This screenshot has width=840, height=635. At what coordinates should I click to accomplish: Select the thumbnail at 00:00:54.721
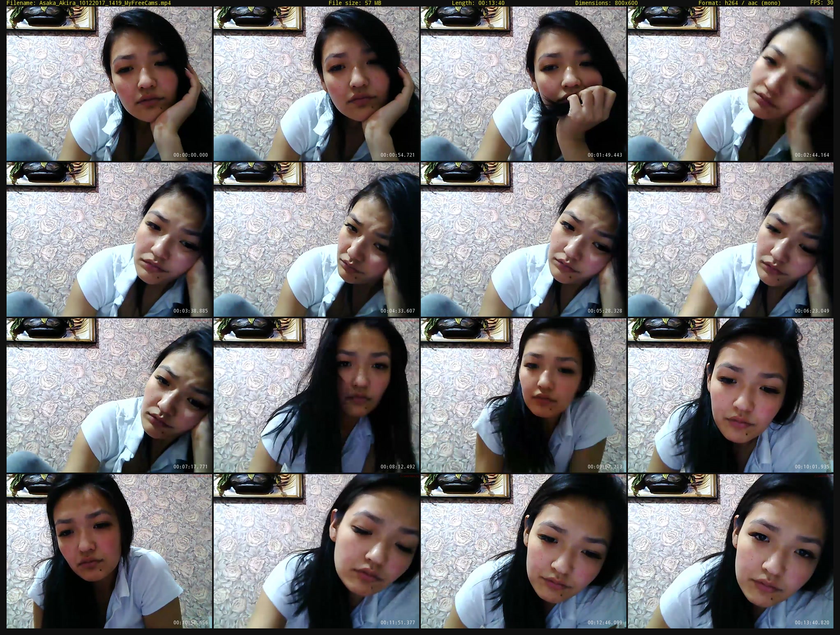point(316,83)
